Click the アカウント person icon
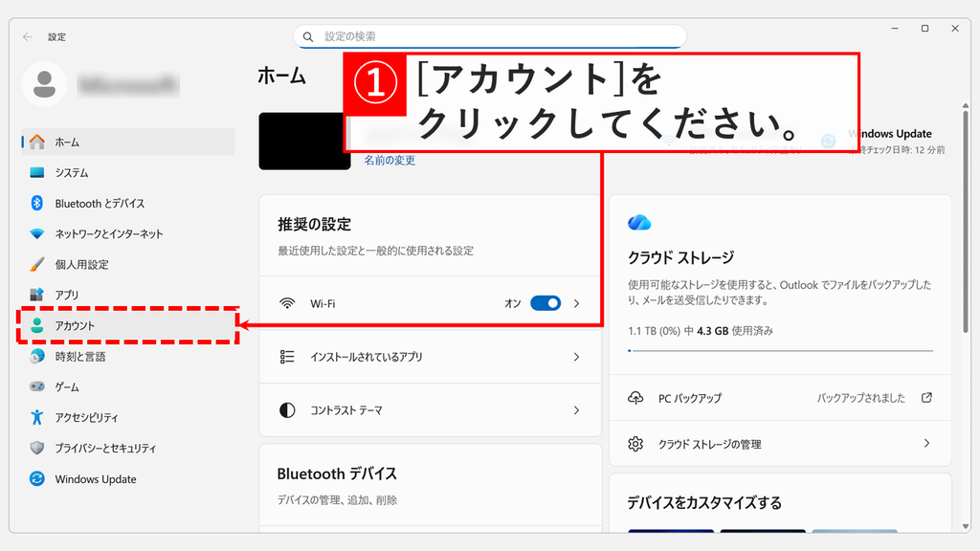 (37, 325)
